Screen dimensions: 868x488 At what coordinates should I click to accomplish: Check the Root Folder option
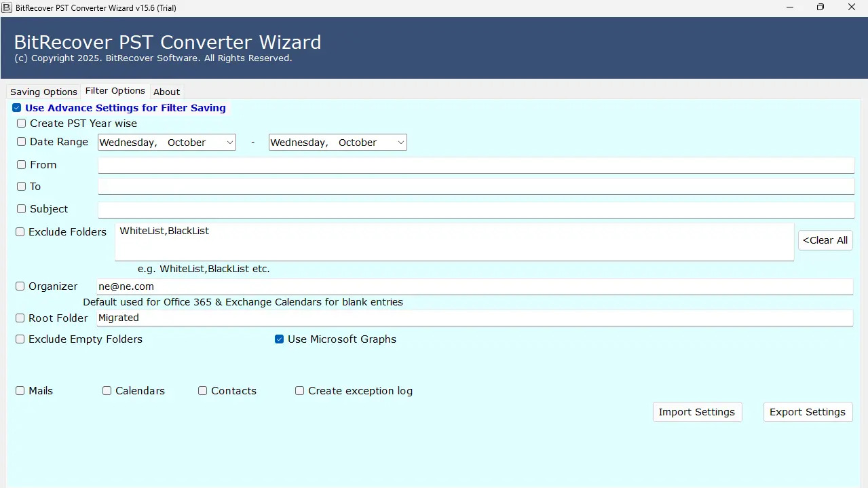(20, 318)
